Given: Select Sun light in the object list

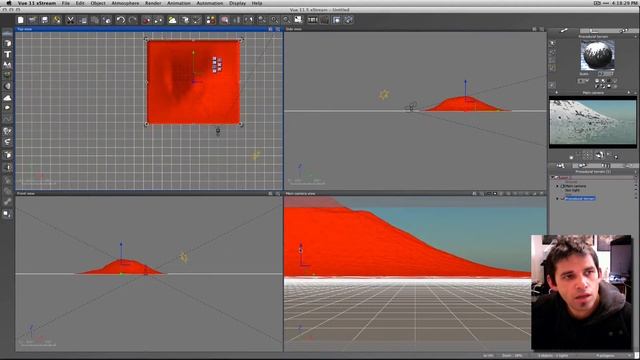Looking at the screenshot, I should pos(572,190).
